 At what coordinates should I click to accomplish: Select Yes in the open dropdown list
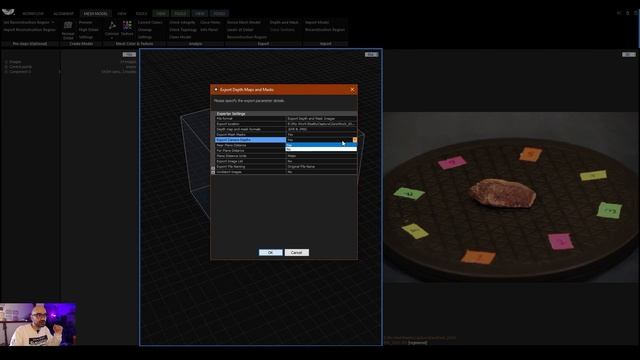coord(321,145)
